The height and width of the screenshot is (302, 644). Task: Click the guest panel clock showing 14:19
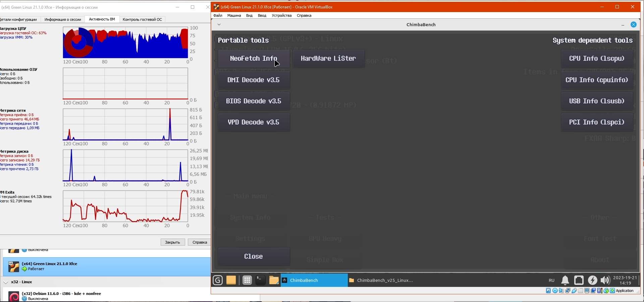pyautogui.click(x=625, y=280)
